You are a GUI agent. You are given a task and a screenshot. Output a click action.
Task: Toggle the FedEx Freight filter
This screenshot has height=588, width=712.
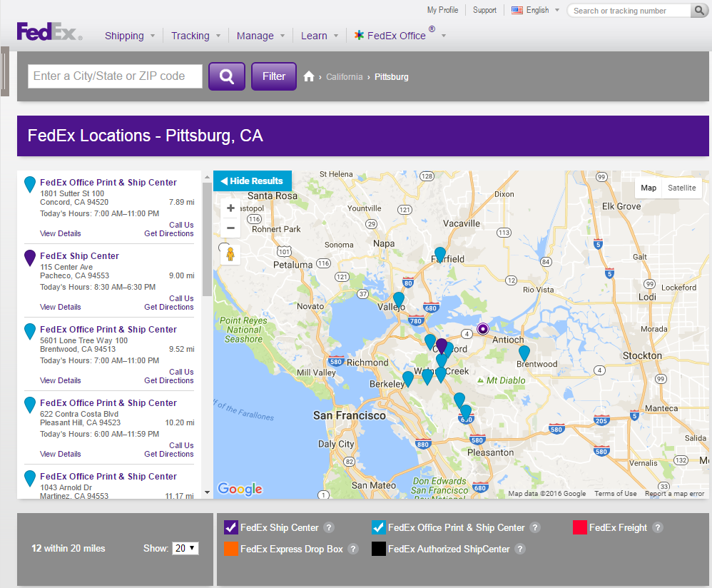pos(580,527)
